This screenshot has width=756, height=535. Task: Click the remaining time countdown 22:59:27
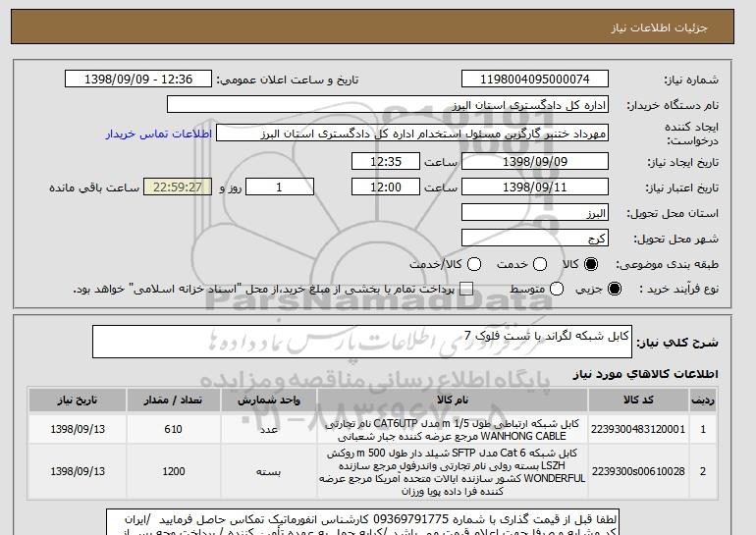pyautogui.click(x=178, y=187)
